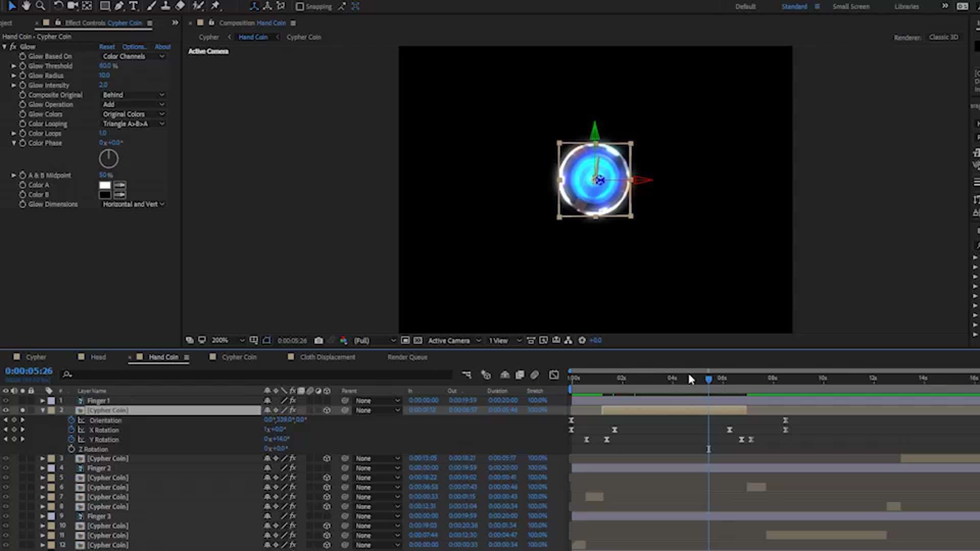Click the Color Phase angle dial

click(108, 159)
